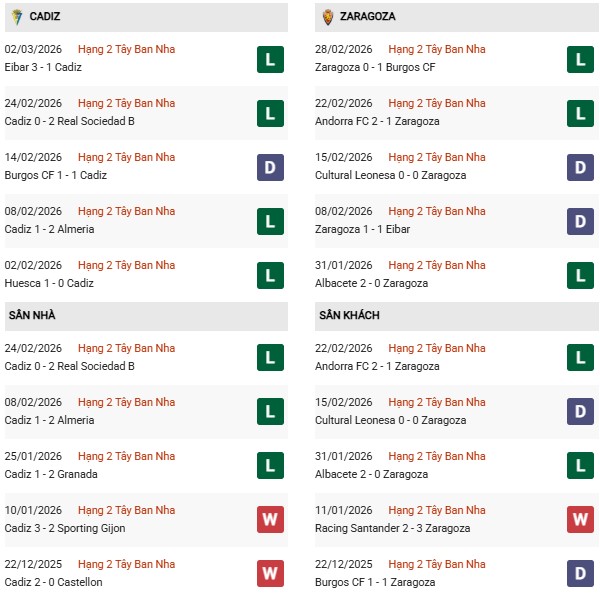The height and width of the screenshot is (595, 600).
Task: Select the SÂN NHÀ section header
Action: [x=32, y=316]
